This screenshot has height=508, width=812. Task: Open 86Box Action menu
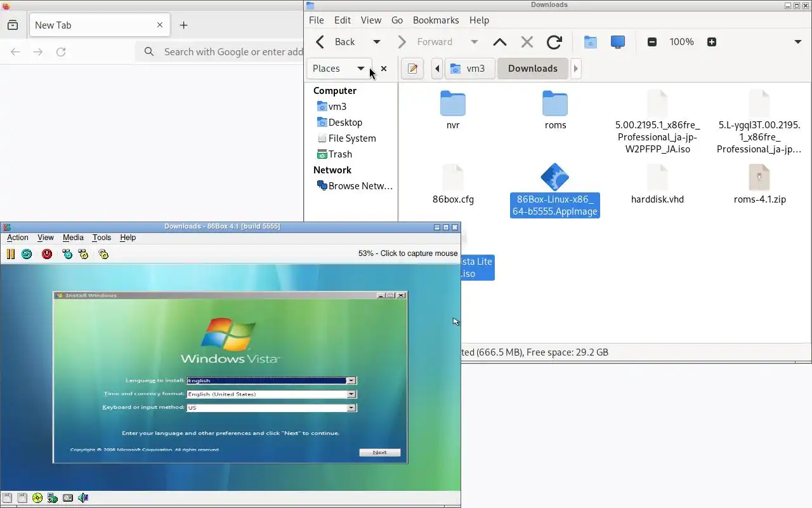pos(18,237)
